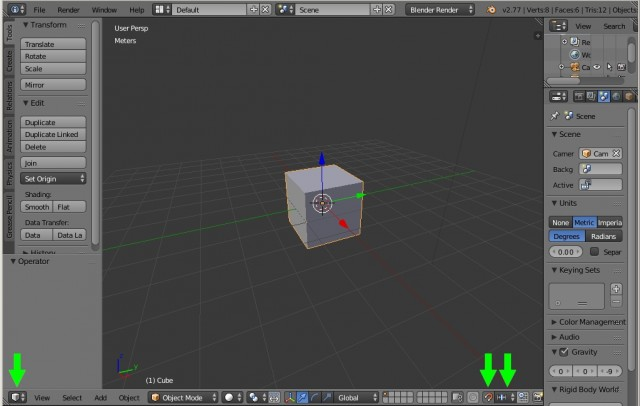Toggle Camera renderability icon in outliner

pyautogui.click(x=622, y=67)
